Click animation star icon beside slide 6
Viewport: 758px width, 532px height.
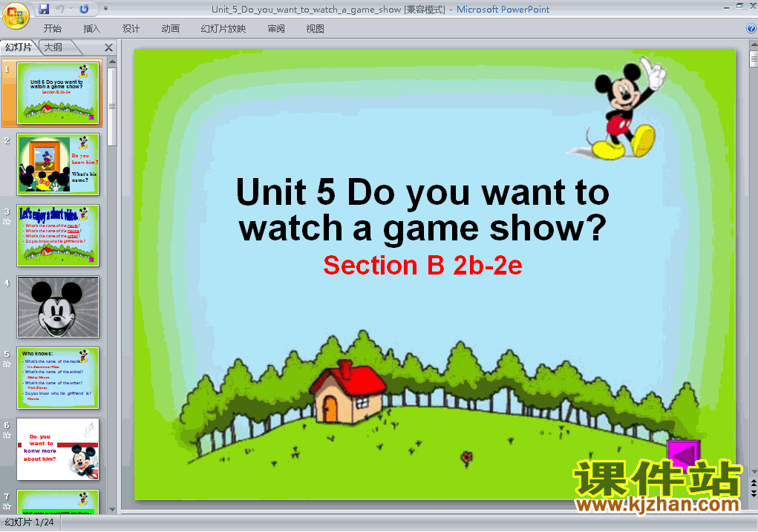click(x=7, y=436)
